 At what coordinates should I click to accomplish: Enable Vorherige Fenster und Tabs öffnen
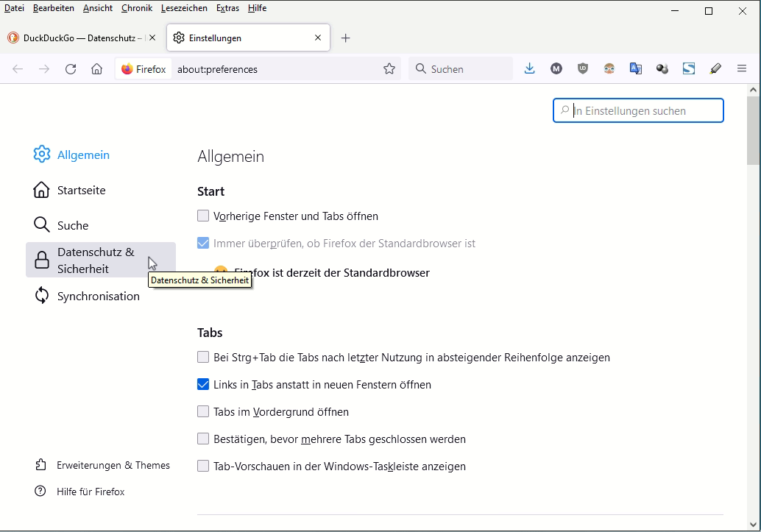pos(203,216)
